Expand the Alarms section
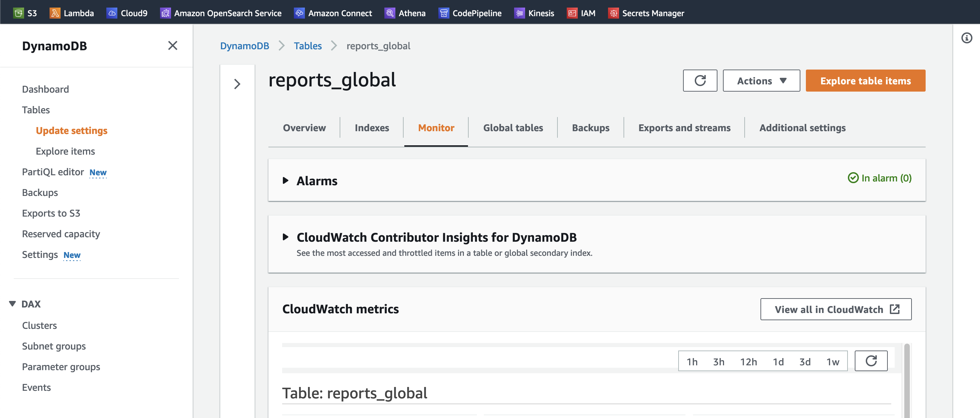 (286, 180)
